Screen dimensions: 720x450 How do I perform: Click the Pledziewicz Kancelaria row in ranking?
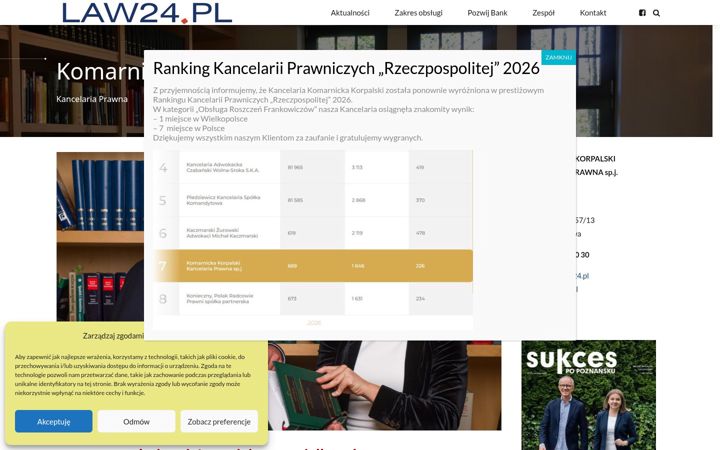pyautogui.click(x=314, y=200)
